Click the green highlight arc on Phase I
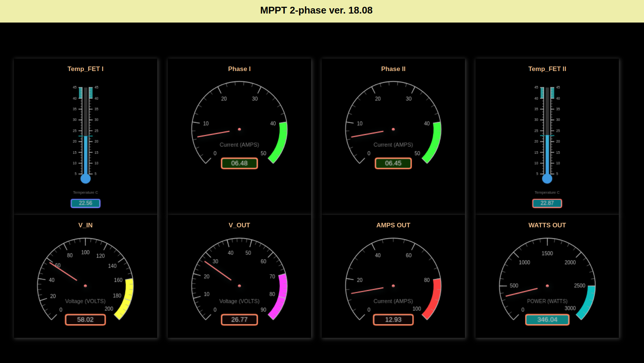This screenshot has height=363, width=644. pos(282,143)
